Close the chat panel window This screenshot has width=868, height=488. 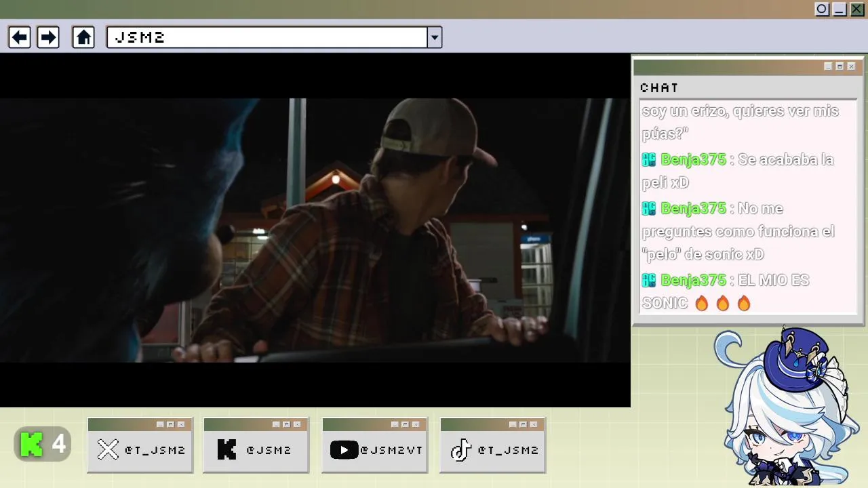click(x=851, y=66)
